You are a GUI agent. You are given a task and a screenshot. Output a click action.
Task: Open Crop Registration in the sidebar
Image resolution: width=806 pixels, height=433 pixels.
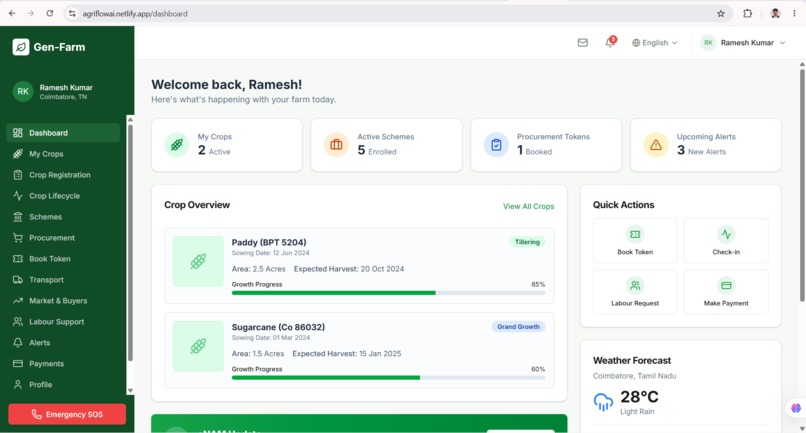[x=63, y=175]
